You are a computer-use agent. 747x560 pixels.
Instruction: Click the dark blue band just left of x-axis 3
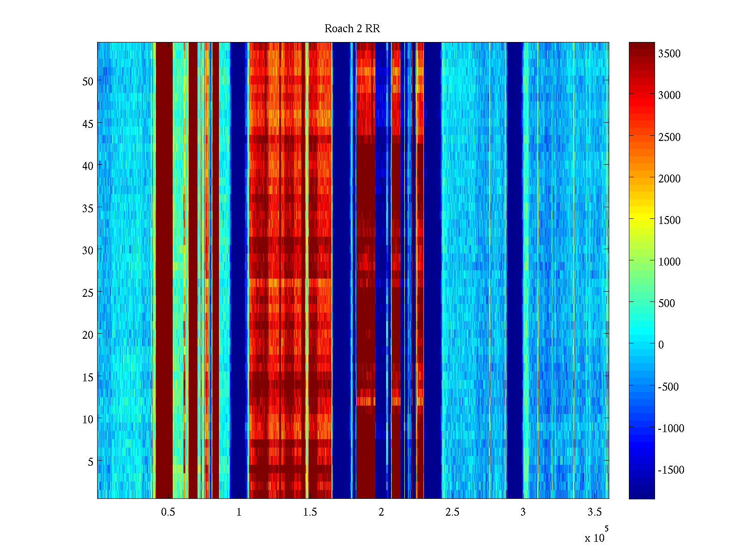pyautogui.click(x=514, y=271)
